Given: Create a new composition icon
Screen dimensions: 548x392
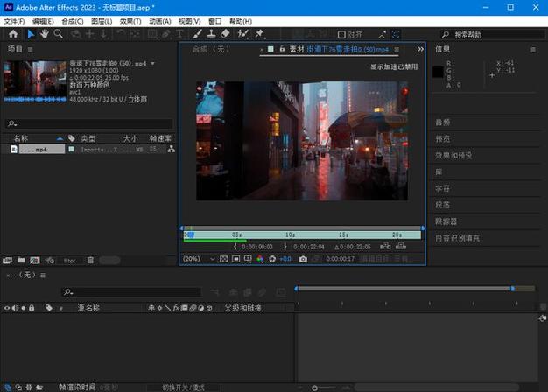Looking at the screenshot, I should coord(35,261).
